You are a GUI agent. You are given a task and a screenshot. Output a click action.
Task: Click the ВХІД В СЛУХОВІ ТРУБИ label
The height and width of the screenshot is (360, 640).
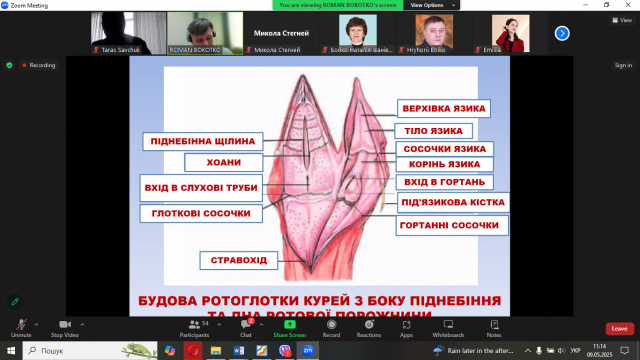(201, 188)
